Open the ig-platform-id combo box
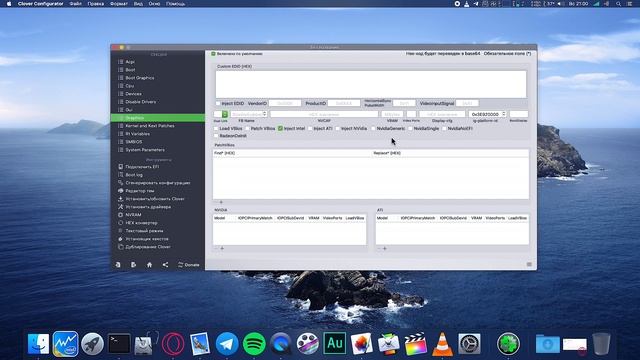The height and width of the screenshot is (360, 640). tap(487, 114)
